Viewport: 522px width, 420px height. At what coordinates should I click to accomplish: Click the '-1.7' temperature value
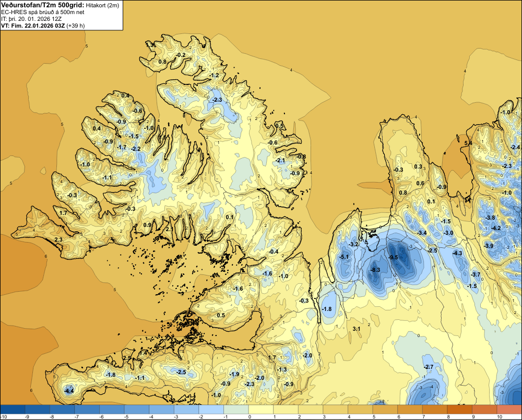click(122, 148)
